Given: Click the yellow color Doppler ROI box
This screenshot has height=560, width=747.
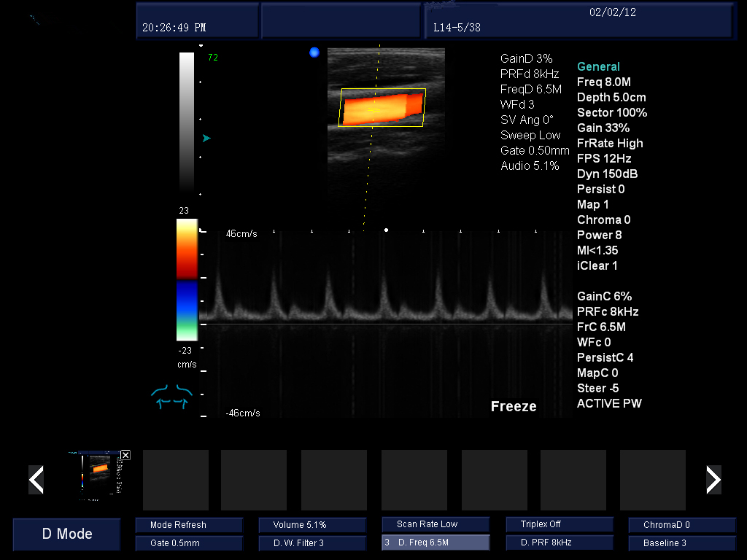Looking at the screenshot, I should (382, 107).
